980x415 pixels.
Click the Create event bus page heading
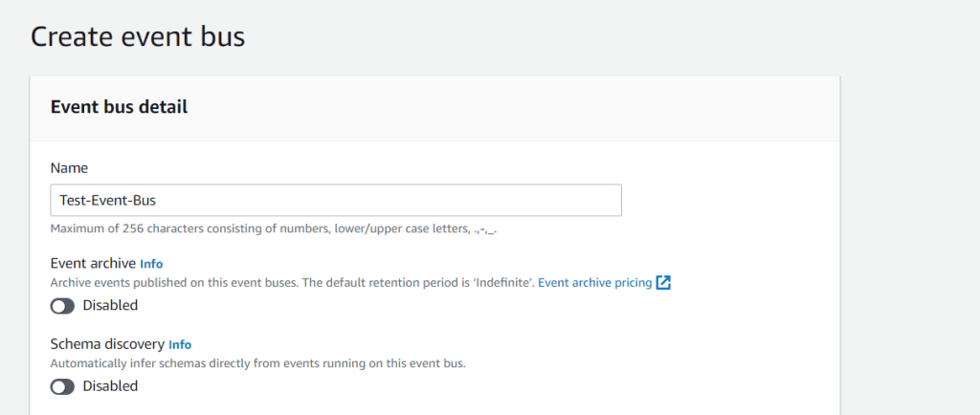pos(138,37)
